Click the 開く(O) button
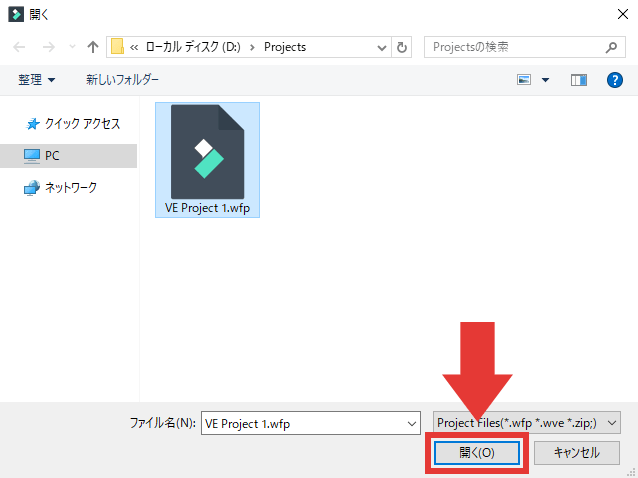This screenshot has width=638, height=478. click(476, 452)
